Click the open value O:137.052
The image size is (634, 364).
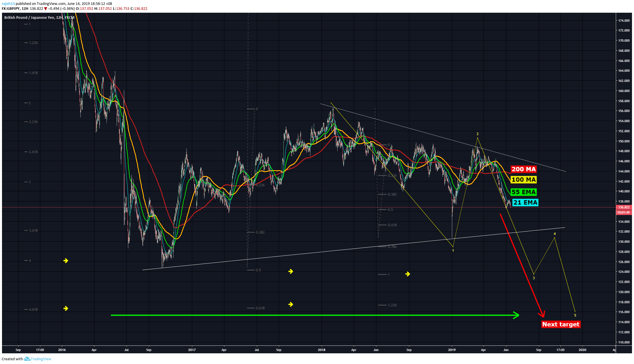85,9
